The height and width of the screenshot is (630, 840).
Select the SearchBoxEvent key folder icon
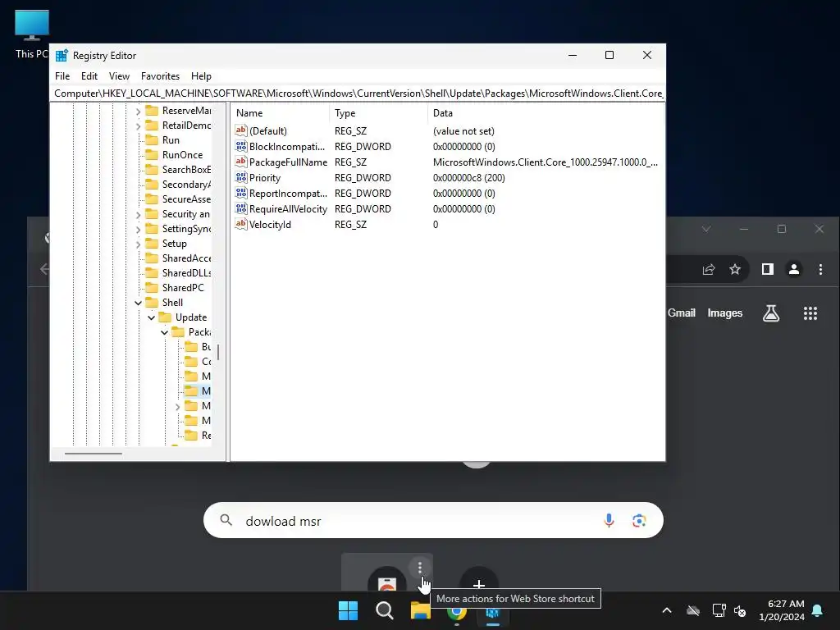click(x=152, y=169)
